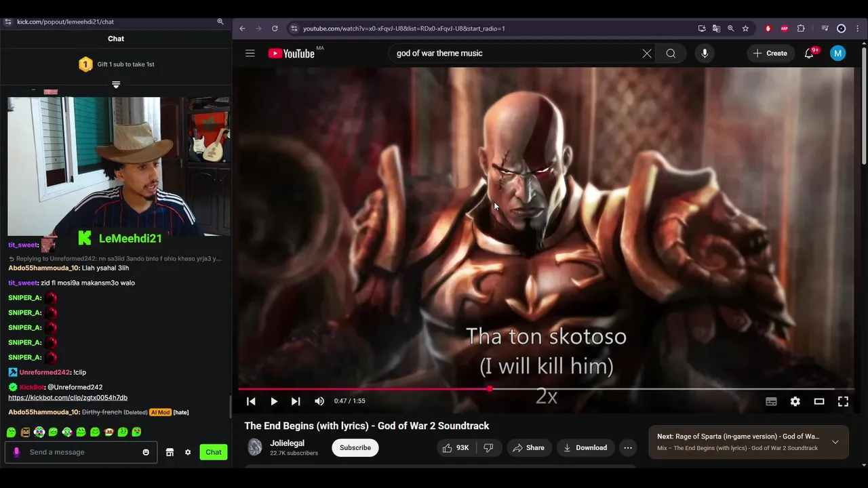
Task: Insert the heart-eyes emote at row end
Action: tap(136, 432)
